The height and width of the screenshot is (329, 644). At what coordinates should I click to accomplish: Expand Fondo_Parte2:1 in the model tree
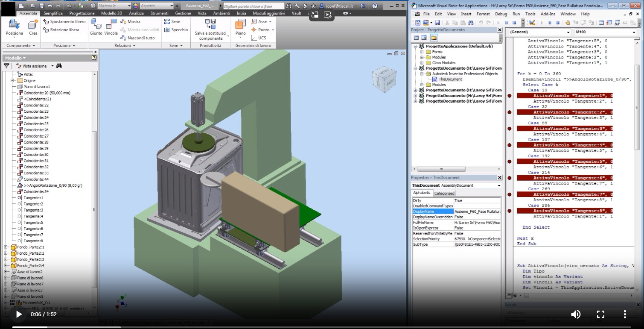[x=6, y=247]
